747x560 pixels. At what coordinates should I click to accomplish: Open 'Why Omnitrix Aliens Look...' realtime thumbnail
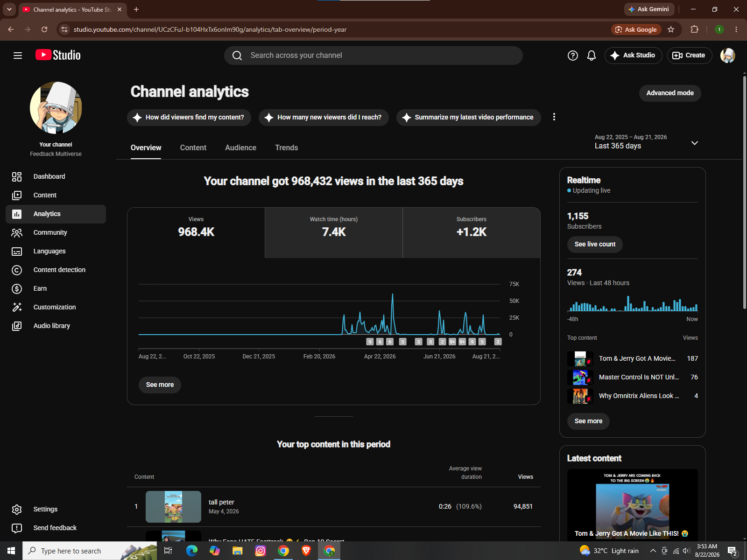(580, 396)
